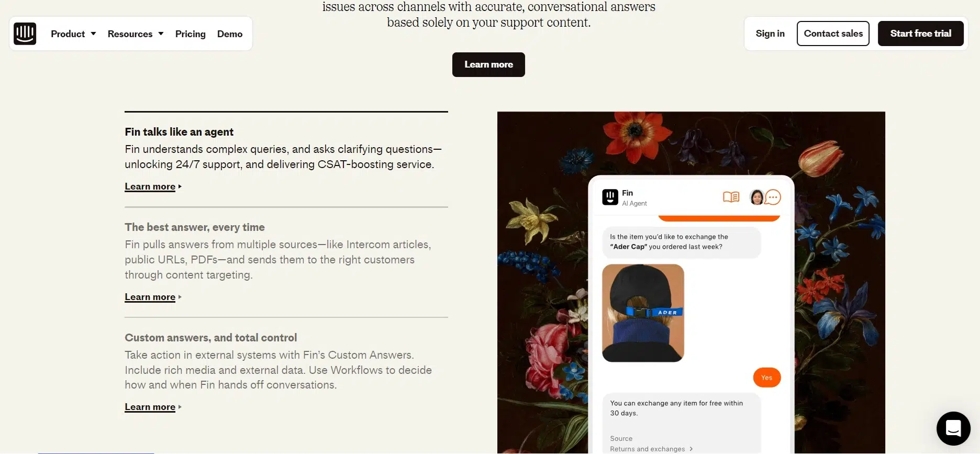Click the Yes reply in the chat
Screen dimensions: 980x454
pos(766,377)
